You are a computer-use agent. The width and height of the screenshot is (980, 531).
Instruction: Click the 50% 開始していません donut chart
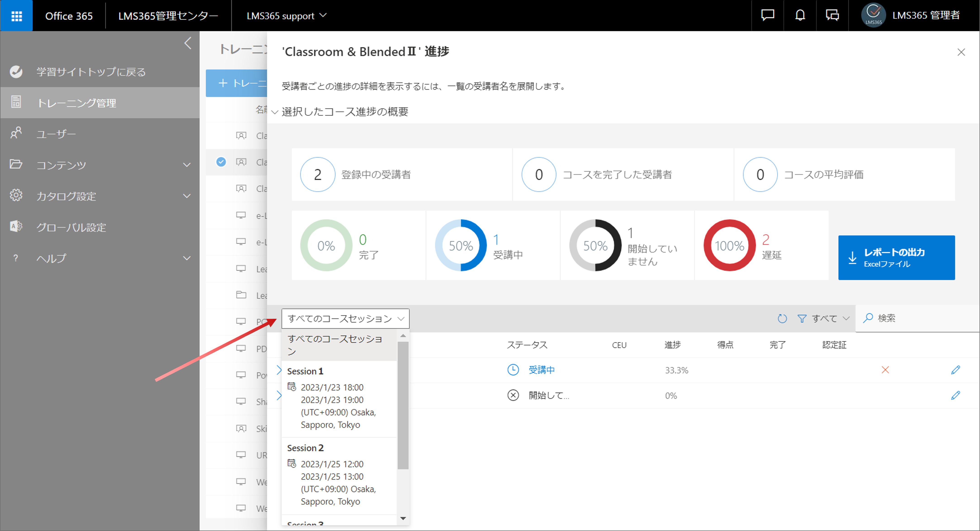click(595, 245)
